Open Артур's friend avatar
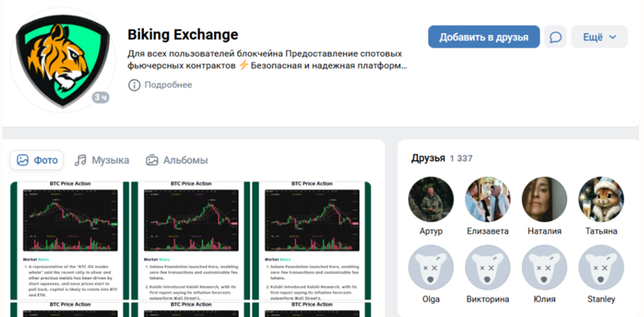 (x=431, y=199)
